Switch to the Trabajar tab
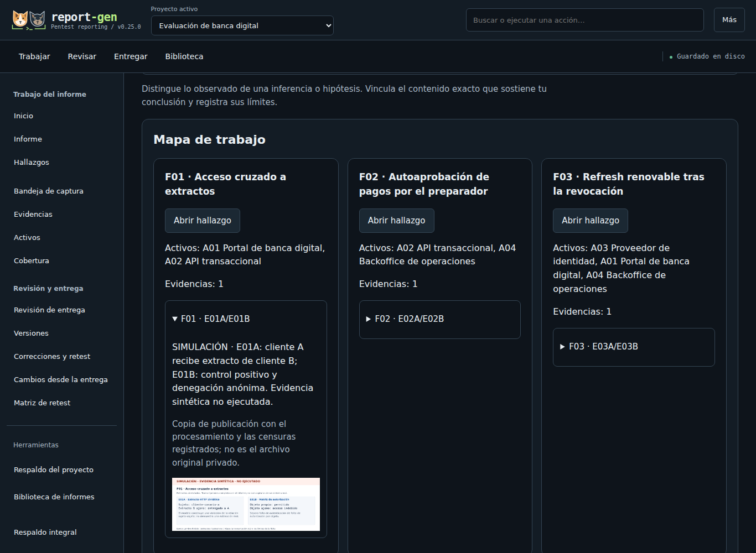 (34, 56)
